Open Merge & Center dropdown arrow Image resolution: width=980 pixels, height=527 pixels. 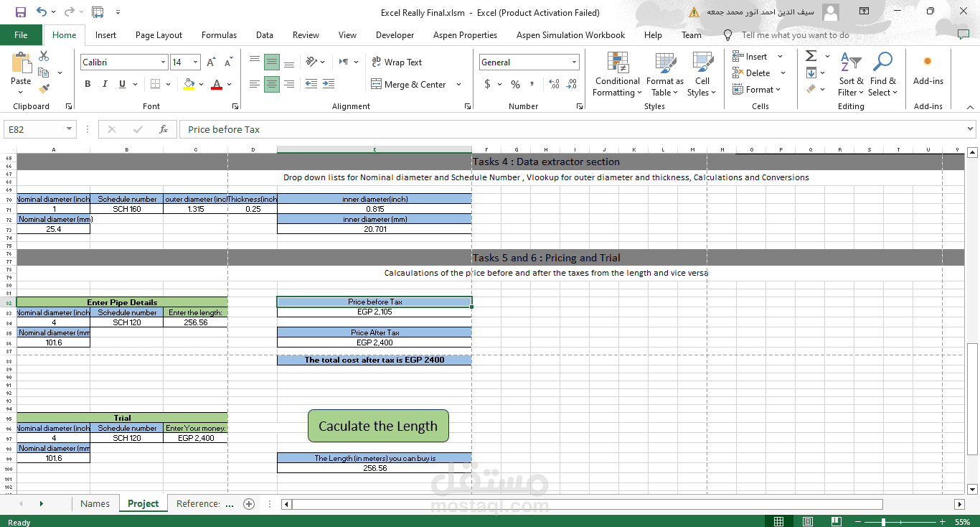tap(461, 84)
